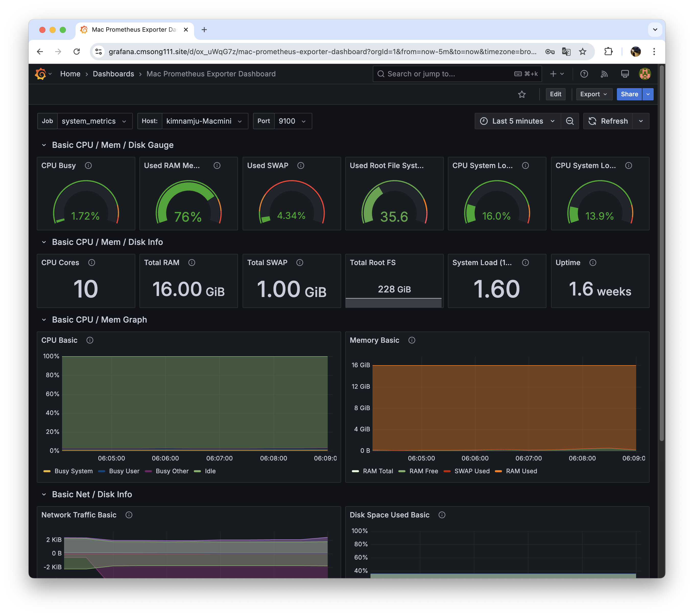Toggle Busy User series in legend

(124, 471)
